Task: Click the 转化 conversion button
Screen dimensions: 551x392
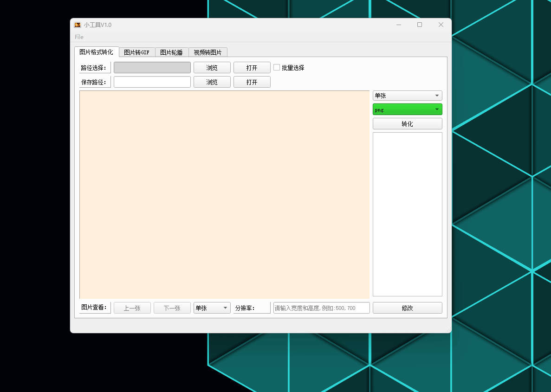Action: tap(407, 123)
